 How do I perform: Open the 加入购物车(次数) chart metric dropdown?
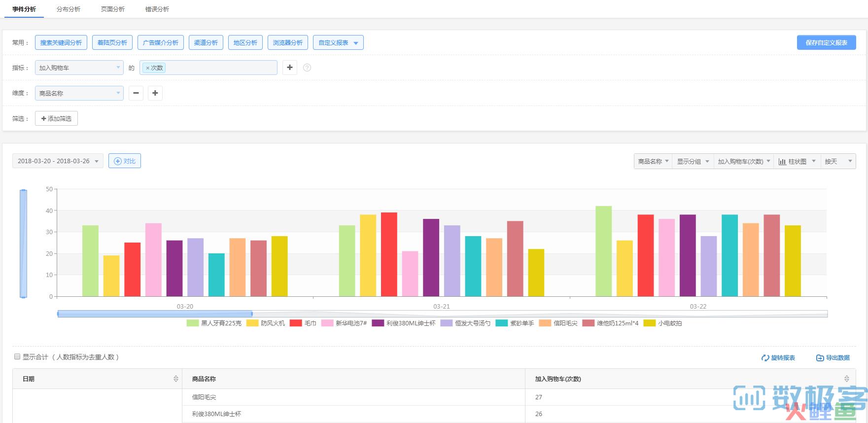[744, 161]
